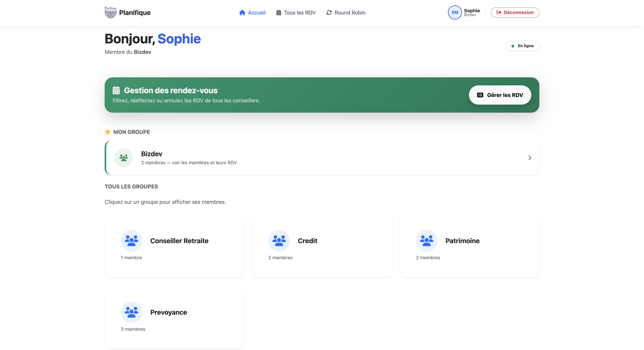Click the Gestion des rendez-vous title
The width and height of the screenshot is (644, 350).
click(171, 90)
